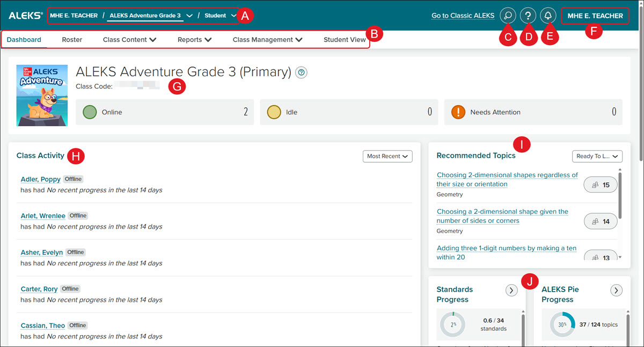Click the Online students count card

pos(165,112)
